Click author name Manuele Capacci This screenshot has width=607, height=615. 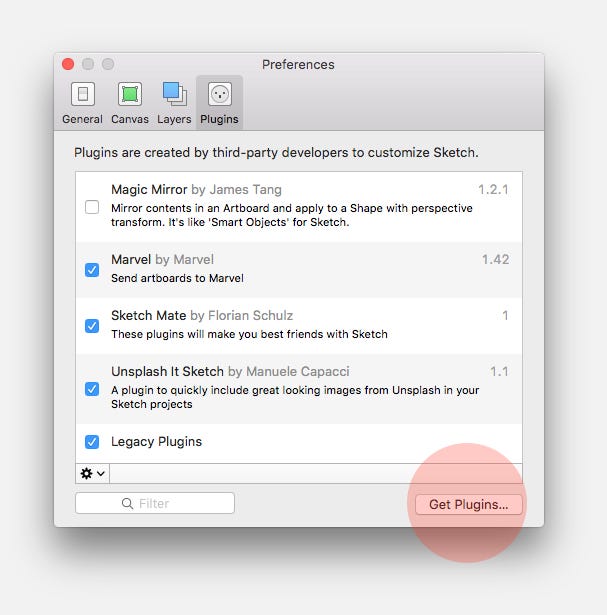click(x=298, y=371)
